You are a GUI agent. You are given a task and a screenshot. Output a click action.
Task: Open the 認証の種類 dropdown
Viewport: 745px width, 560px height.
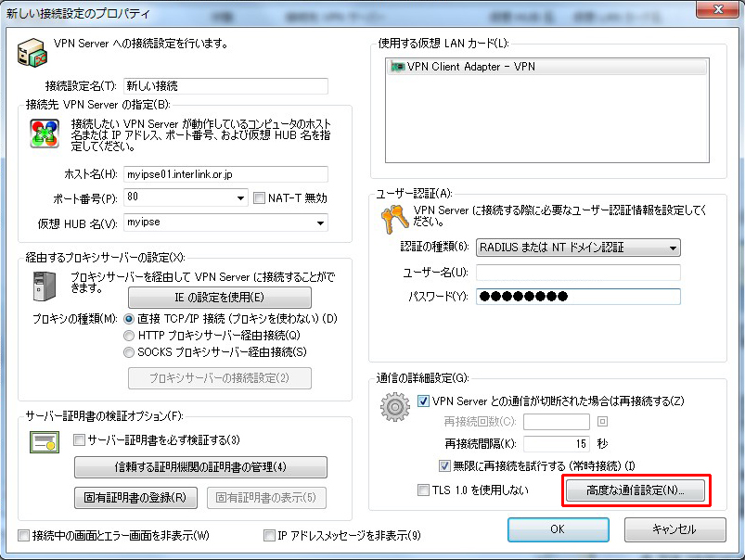click(x=673, y=248)
